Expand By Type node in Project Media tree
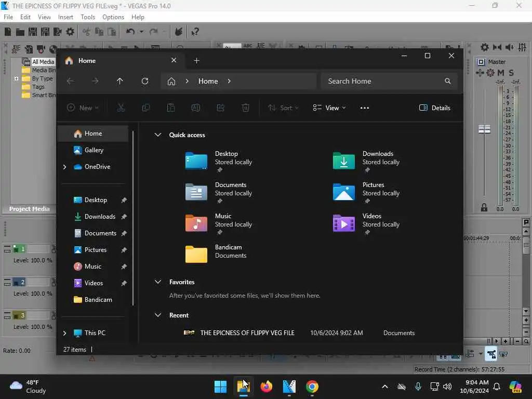The image size is (532, 399). [x=16, y=78]
